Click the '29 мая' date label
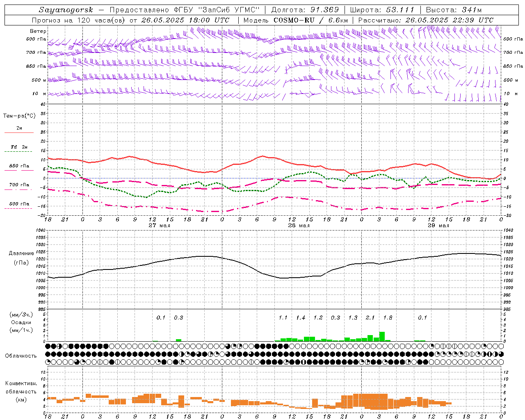The image size is (525, 420). tap(438, 226)
